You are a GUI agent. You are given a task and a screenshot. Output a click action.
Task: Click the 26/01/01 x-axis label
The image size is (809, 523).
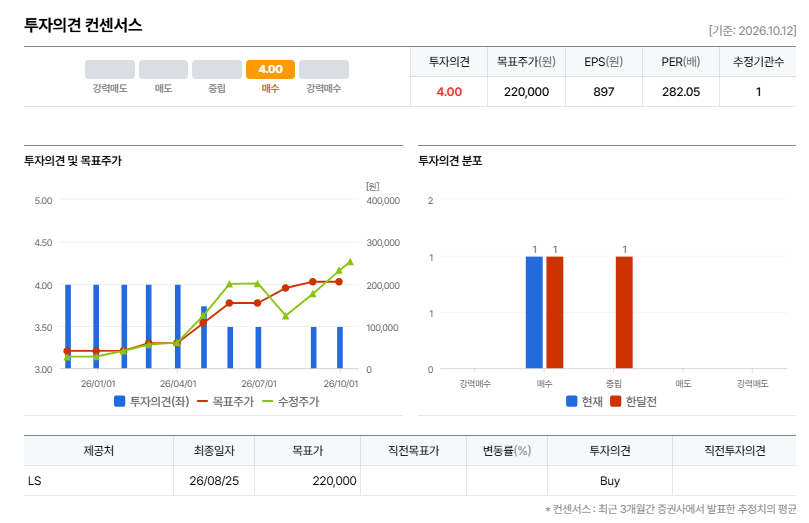point(98,384)
